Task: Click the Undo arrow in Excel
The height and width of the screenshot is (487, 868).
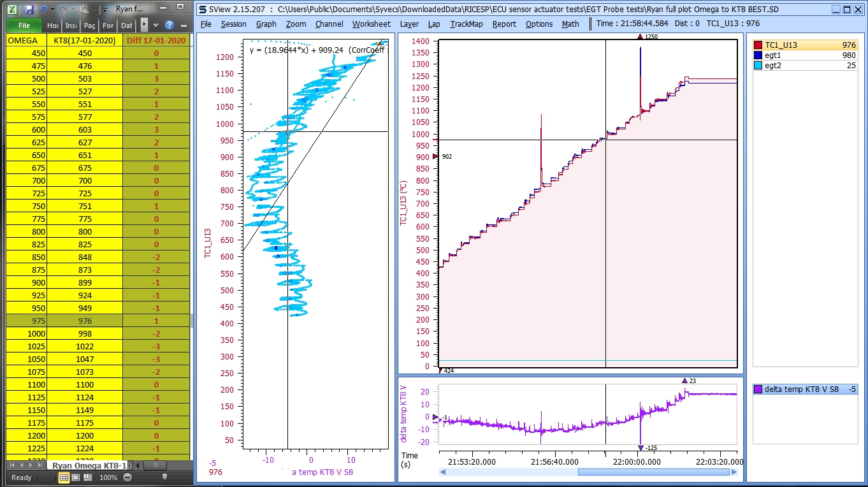Action: tap(43, 10)
